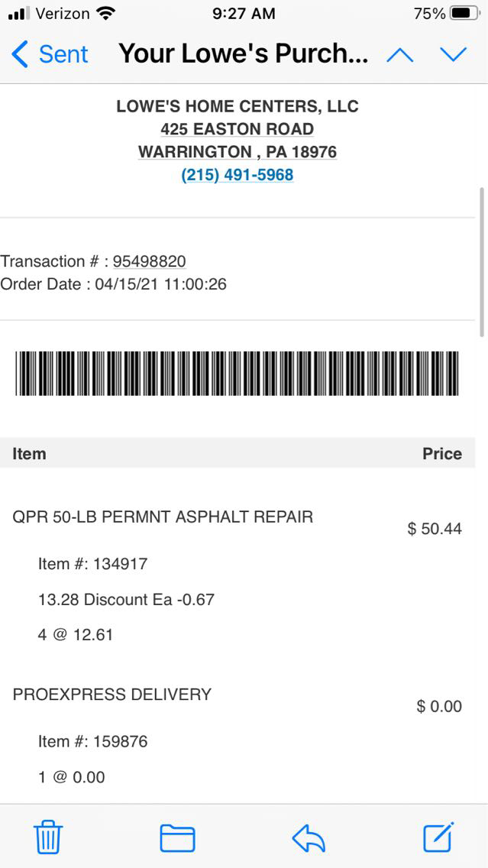This screenshot has width=488, height=868.
Task: Go to next message with down chevron
Action: pyautogui.click(x=453, y=54)
